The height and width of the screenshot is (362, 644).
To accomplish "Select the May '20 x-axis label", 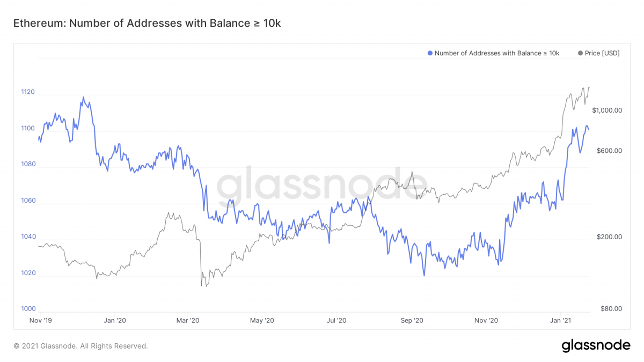I will [x=262, y=320].
